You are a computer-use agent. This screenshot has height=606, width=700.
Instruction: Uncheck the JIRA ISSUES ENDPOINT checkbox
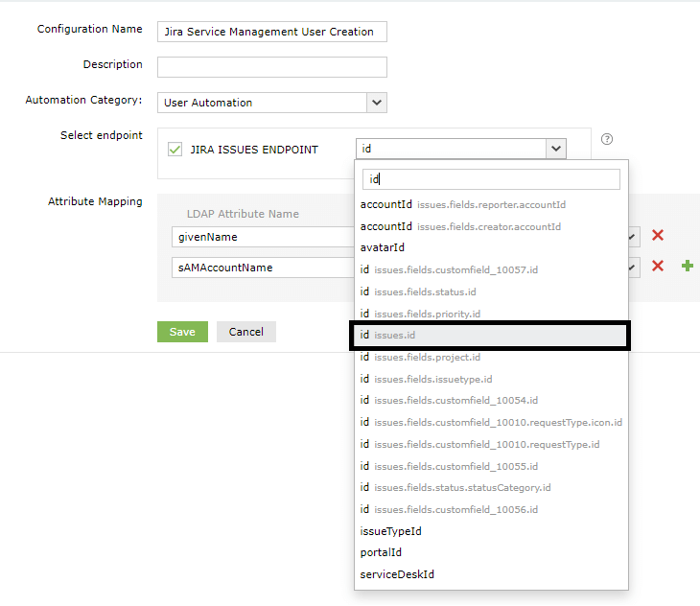[x=175, y=149]
